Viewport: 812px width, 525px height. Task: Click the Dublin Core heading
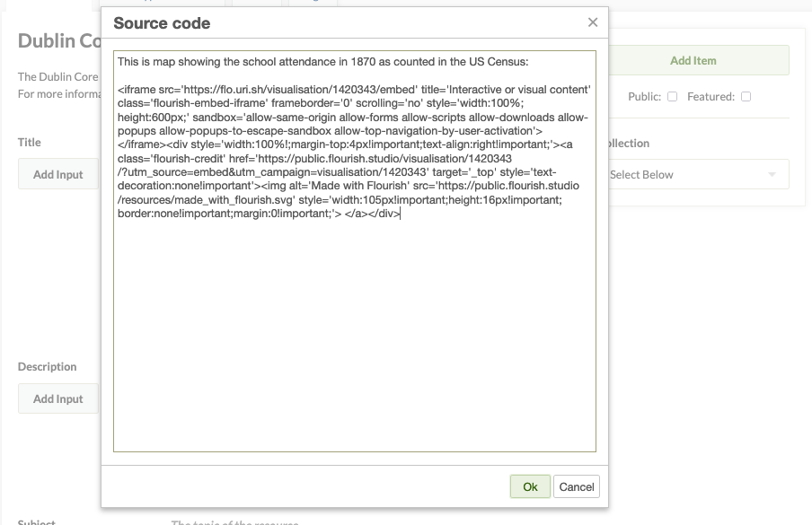(x=59, y=41)
